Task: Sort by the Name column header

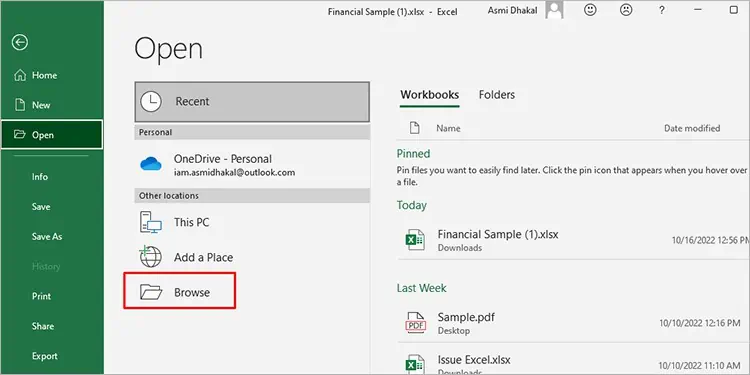Action: pyautogui.click(x=448, y=128)
